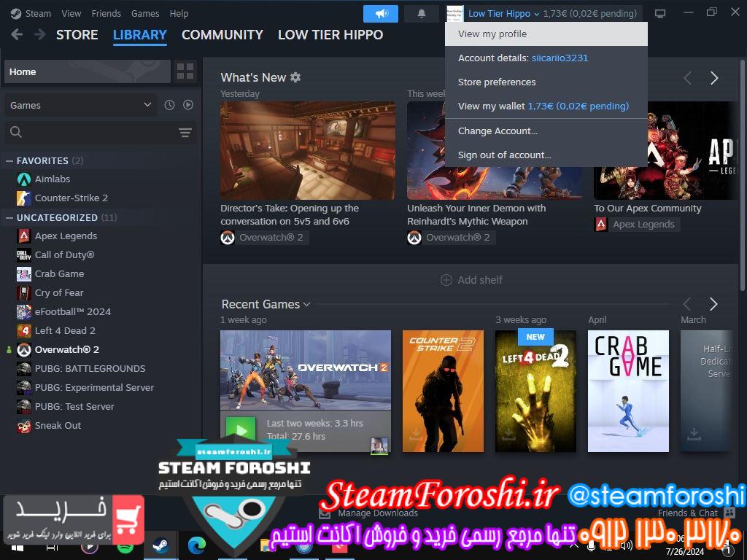
Task: Select View my profile menu entry
Action: pos(492,34)
